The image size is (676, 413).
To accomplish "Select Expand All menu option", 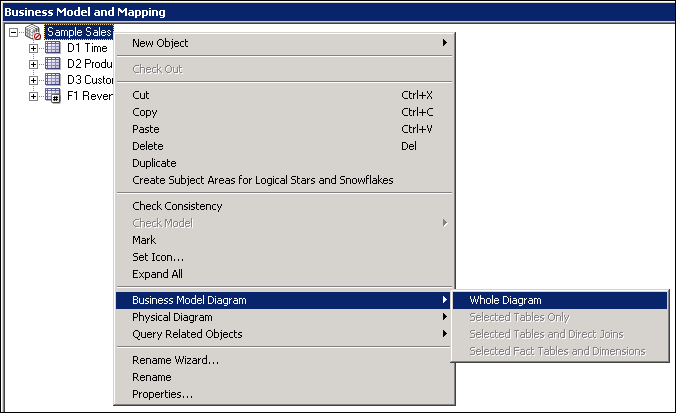I will coord(157,274).
